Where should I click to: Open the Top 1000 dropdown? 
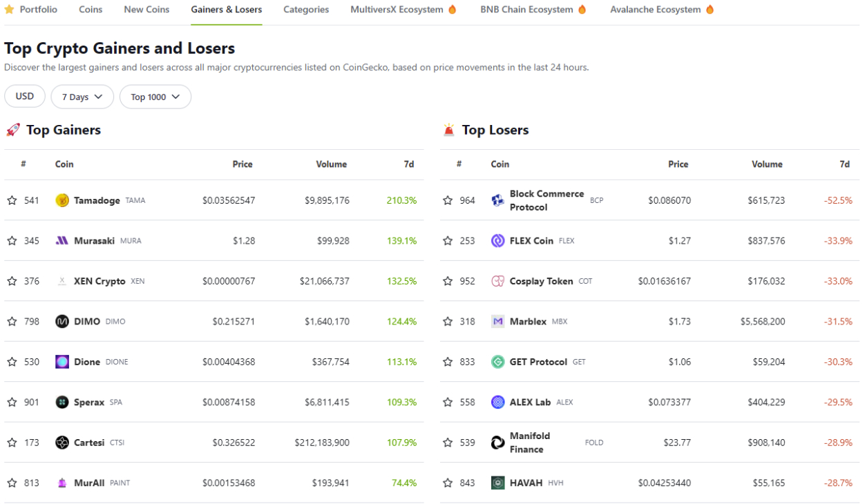[x=155, y=97]
